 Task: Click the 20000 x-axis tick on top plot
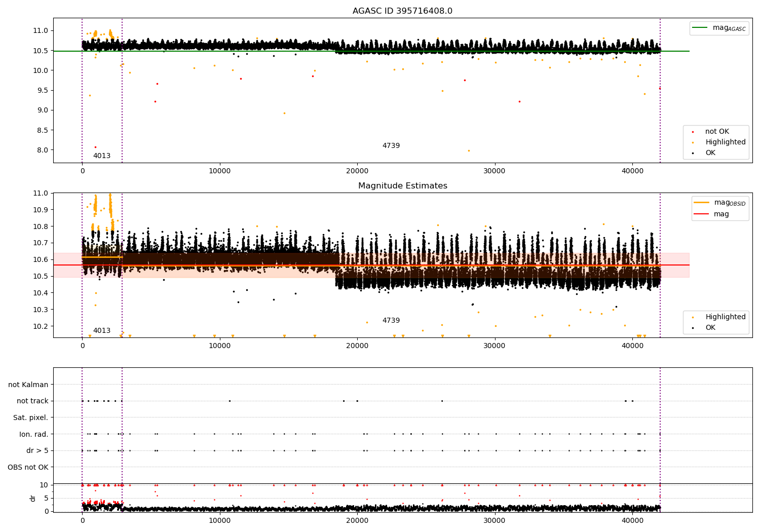pyautogui.click(x=357, y=171)
